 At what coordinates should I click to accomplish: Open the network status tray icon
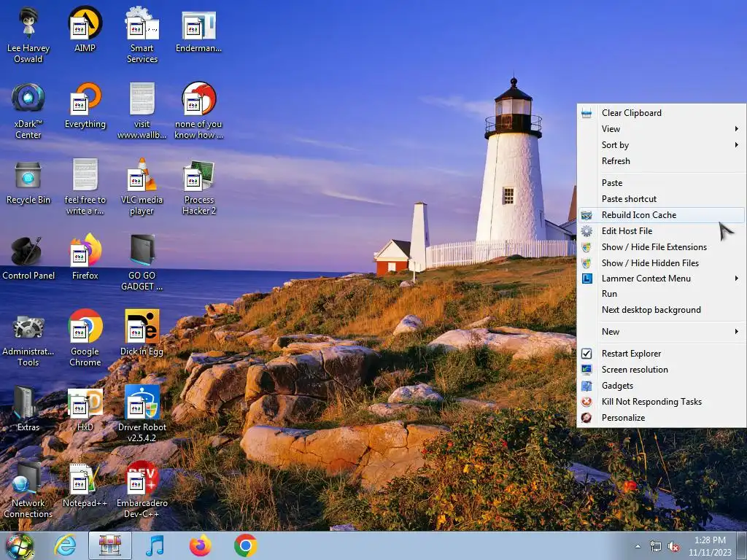pyautogui.click(x=656, y=546)
